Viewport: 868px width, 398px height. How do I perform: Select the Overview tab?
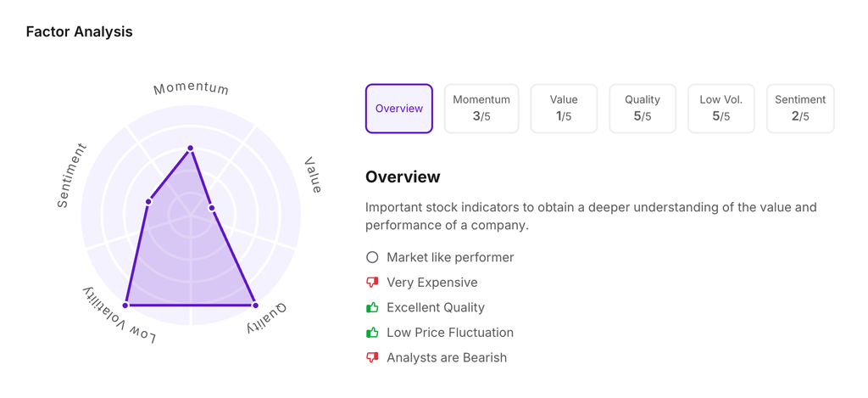[399, 109]
